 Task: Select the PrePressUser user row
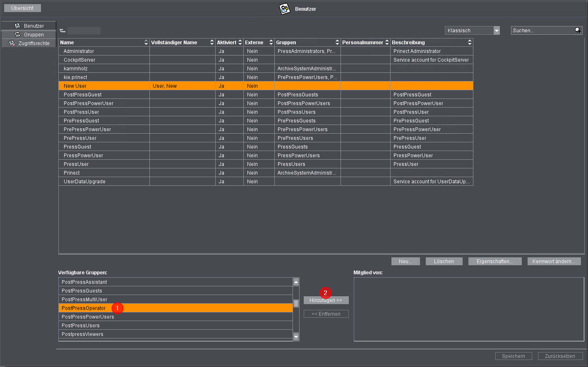point(266,138)
